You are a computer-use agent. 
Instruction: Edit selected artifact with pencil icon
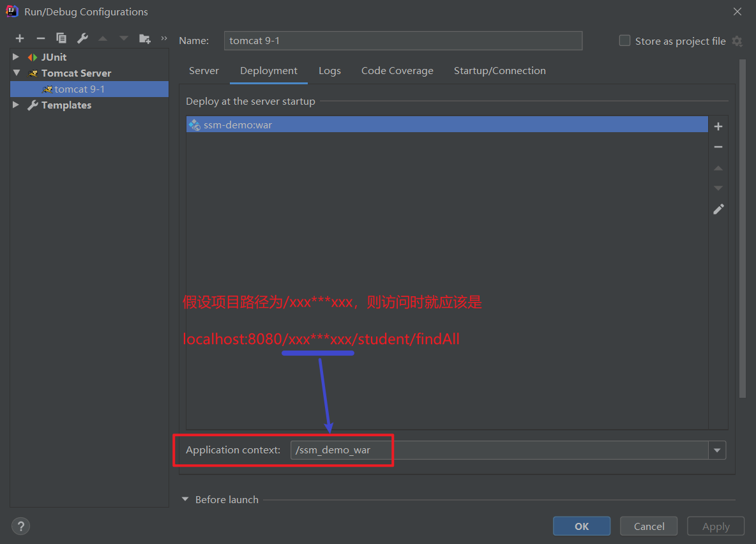tap(718, 209)
